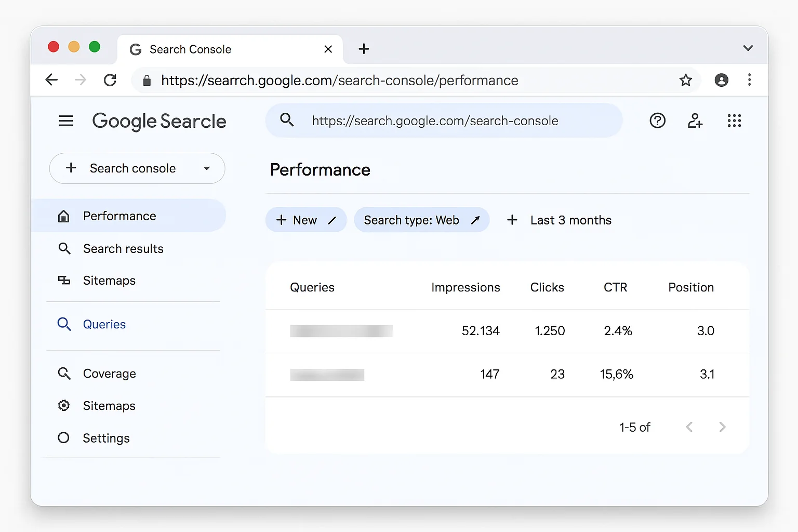The image size is (798, 532).
Task: Click the bookmark star in the address bar
Action: tap(686, 80)
